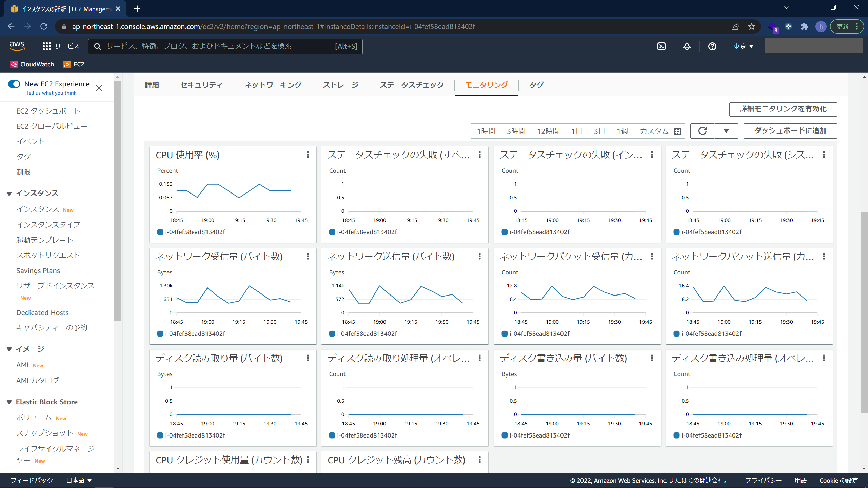Collapse the Elastic Block Store section
The width and height of the screenshot is (868, 488).
[x=9, y=402]
